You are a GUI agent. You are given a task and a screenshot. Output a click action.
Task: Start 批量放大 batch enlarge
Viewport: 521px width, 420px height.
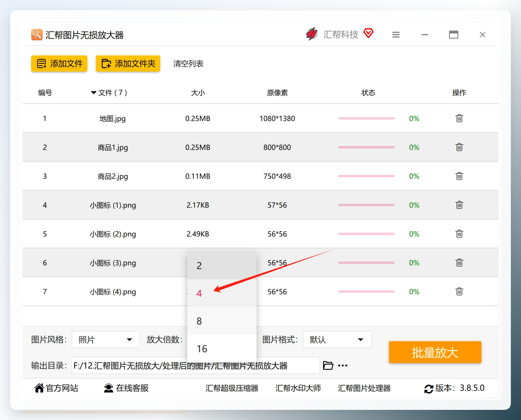(x=435, y=352)
